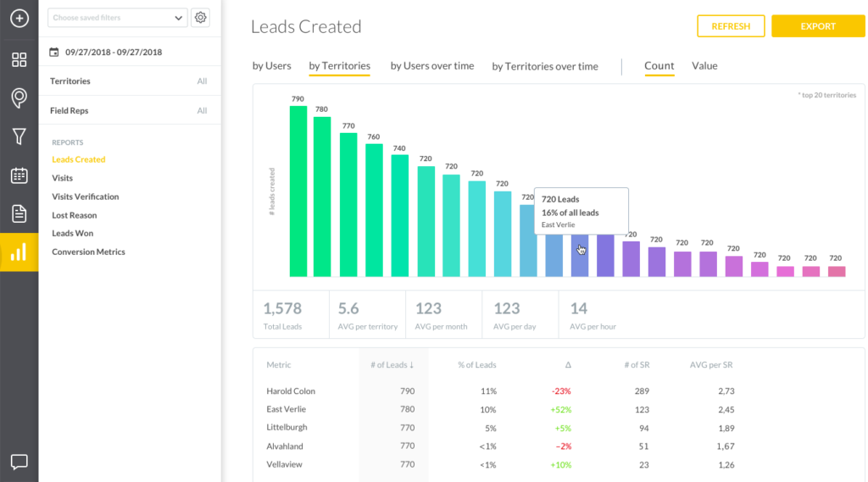Select the bar chart reports icon
Screen dimensions: 868x482
point(19,252)
